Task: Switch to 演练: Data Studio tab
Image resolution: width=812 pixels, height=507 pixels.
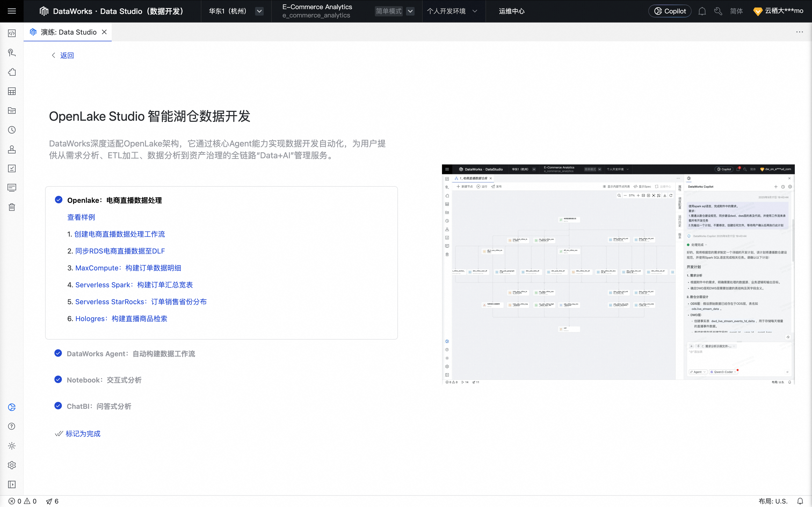Action: coord(68,32)
